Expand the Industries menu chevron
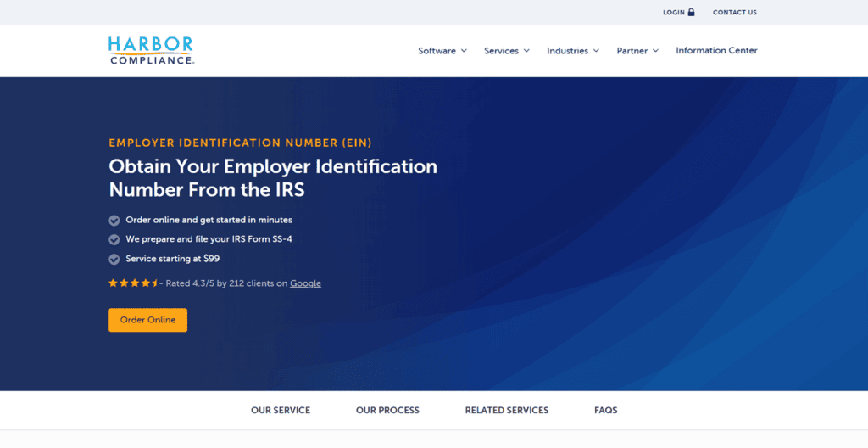The image size is (868, 448). [596, 50]
